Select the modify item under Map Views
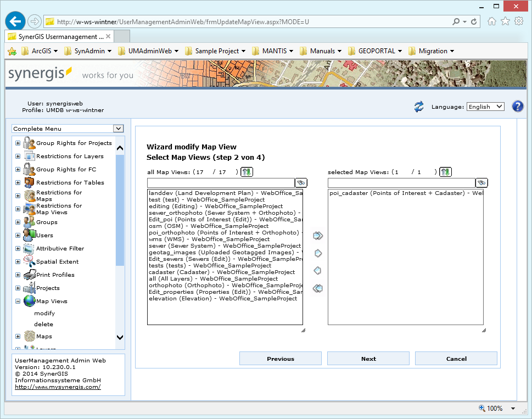 click(46, 313)
